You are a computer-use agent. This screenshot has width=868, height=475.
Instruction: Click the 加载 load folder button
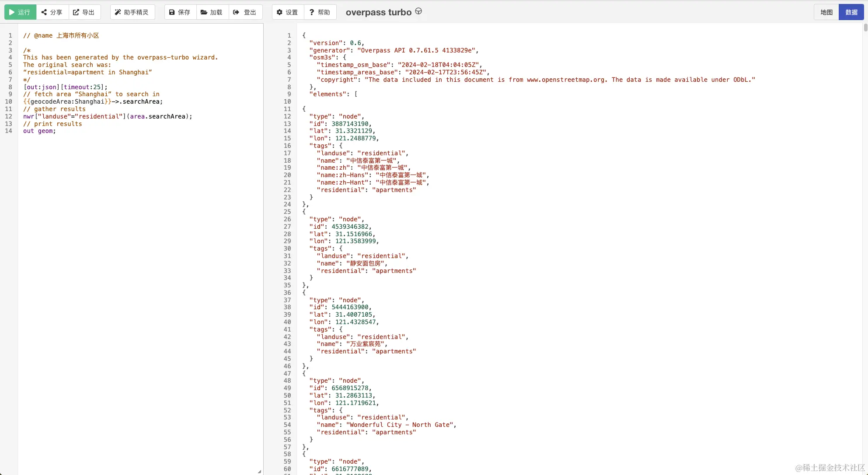point(212,12)
